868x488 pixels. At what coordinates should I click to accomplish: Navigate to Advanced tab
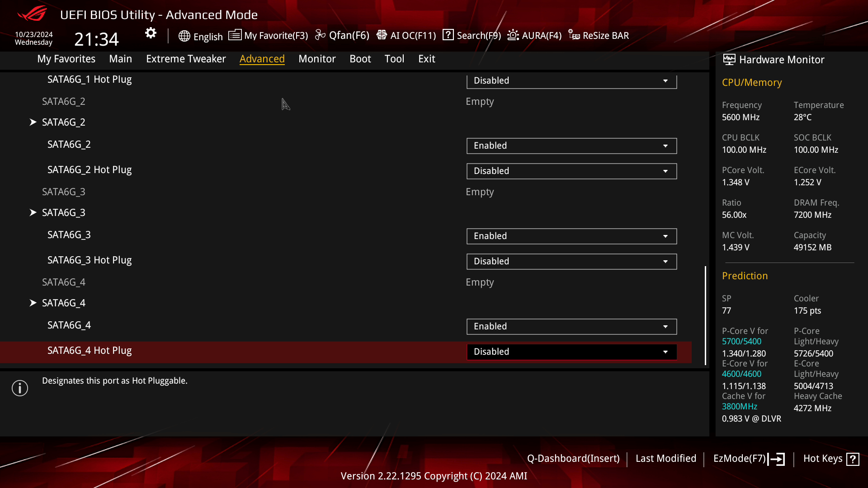pyautogui.click(x=262, y=58)
